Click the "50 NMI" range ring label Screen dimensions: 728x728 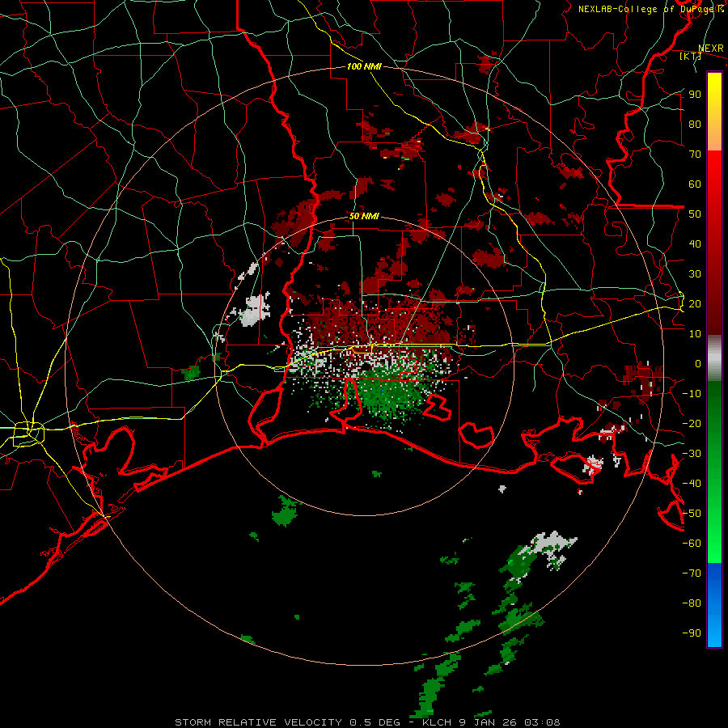[x=364, y=216]
